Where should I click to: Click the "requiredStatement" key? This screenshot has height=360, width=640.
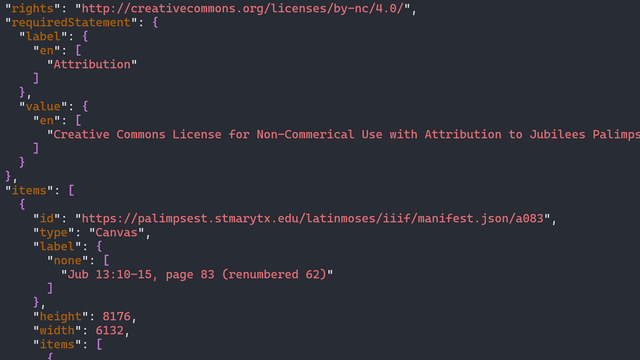(71, 22)
